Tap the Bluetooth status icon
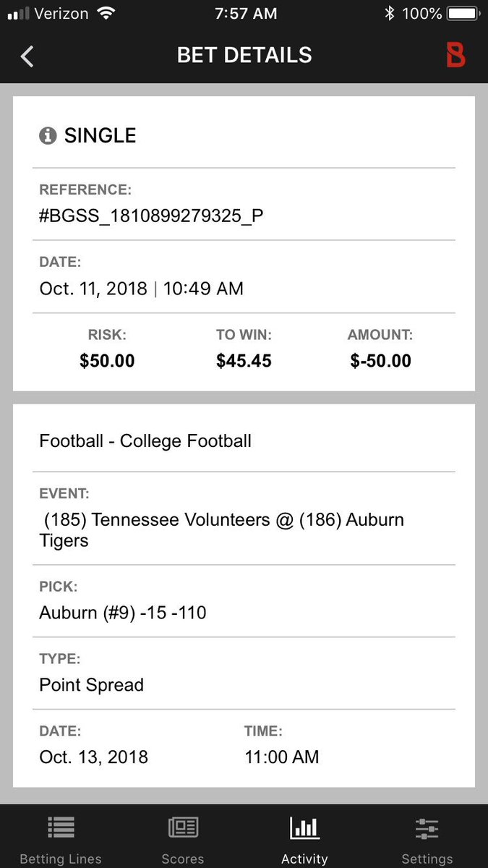 (x=390, y=13)
